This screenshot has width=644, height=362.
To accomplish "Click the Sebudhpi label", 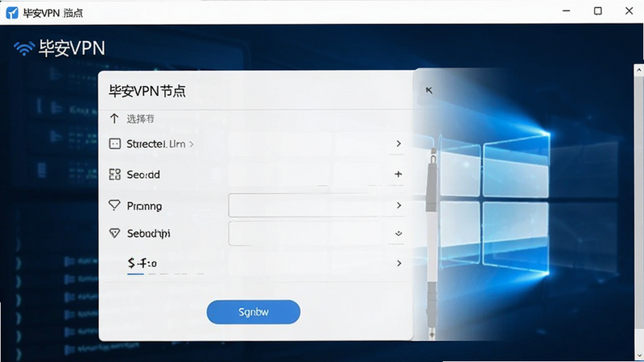I will coord(148,233).
